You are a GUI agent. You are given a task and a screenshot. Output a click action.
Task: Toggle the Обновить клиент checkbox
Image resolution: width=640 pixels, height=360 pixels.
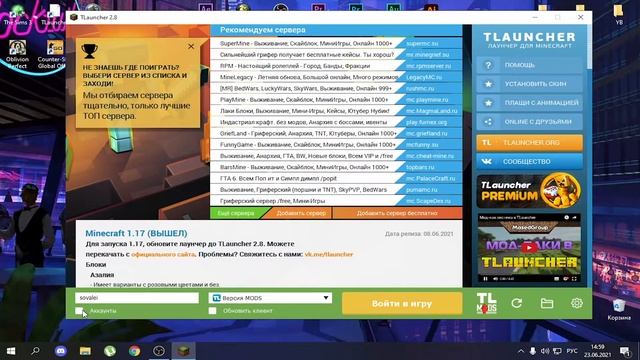click(x=212, y=311)
